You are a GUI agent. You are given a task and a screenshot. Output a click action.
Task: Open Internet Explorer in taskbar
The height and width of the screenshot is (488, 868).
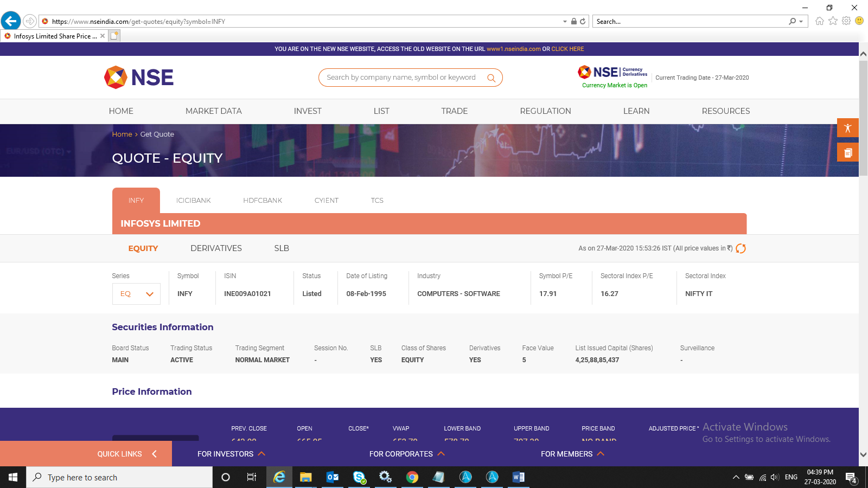point(279,477)
